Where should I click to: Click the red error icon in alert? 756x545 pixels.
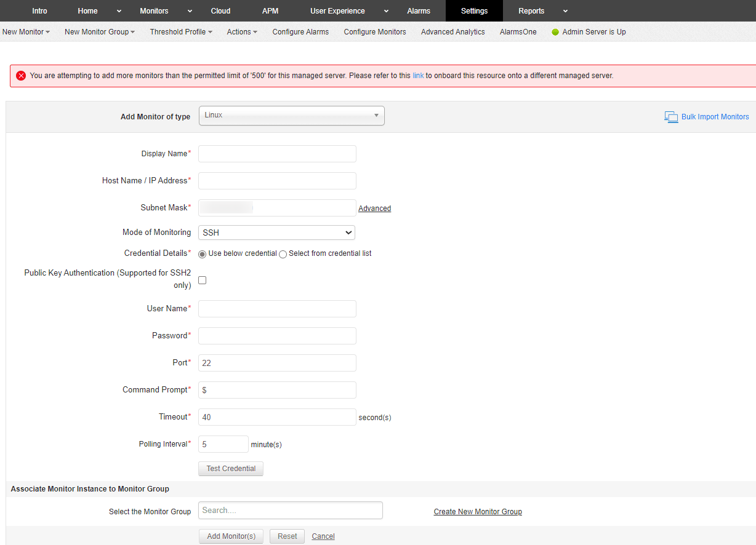(x=21, y=76)
